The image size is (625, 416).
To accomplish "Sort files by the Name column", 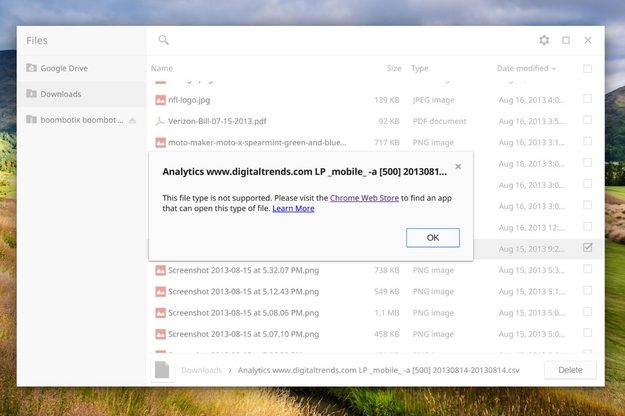I will click(162, 69).
